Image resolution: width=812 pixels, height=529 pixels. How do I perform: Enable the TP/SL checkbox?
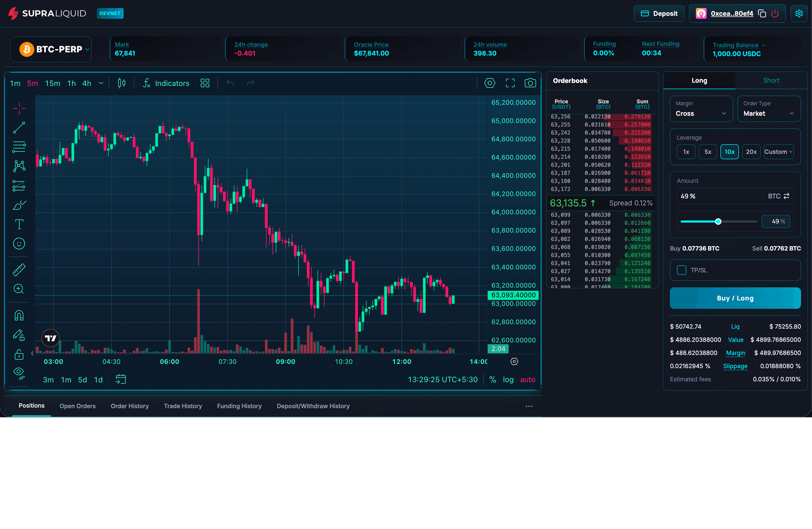[x=681, y=270]
